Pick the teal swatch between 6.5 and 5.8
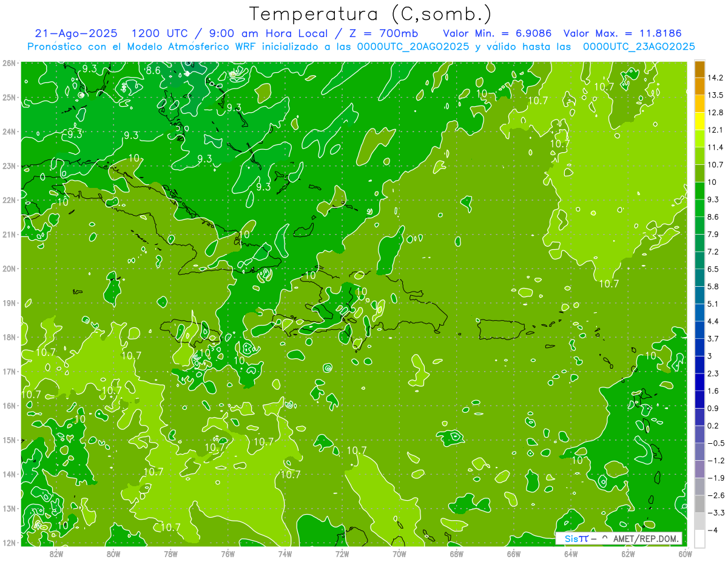The height and width of the screenshot is (562, 728). [699, 278]
